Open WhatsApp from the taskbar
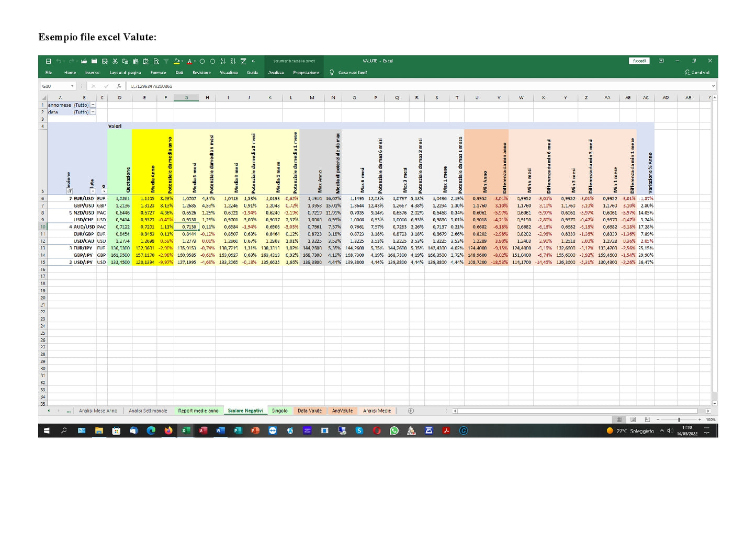This screenshot has width=756, height=534. tap(394, 430)
